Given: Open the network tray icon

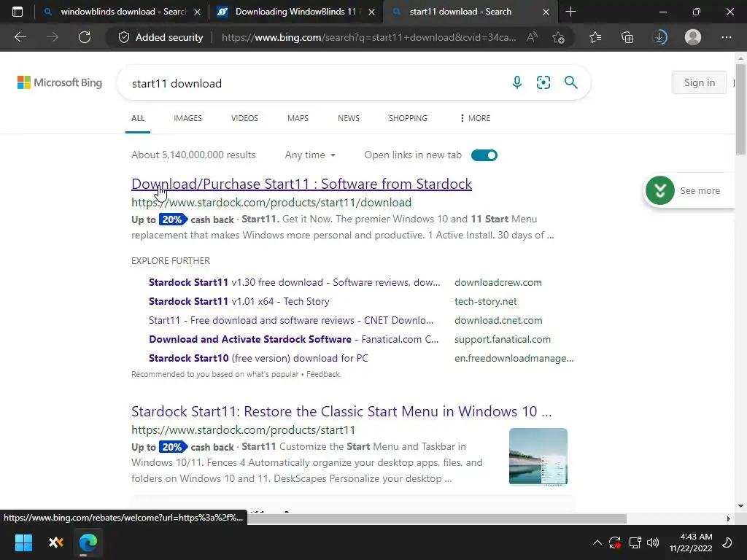Looking at the screenshot, I should [x=635, y=542].
